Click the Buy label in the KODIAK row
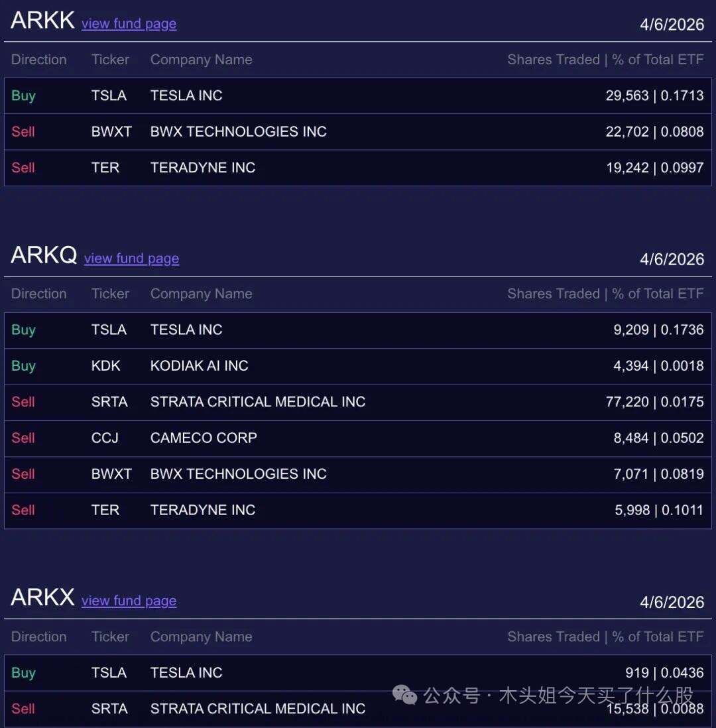Screen dimensions: 716x728 click(x=23, y=366)
